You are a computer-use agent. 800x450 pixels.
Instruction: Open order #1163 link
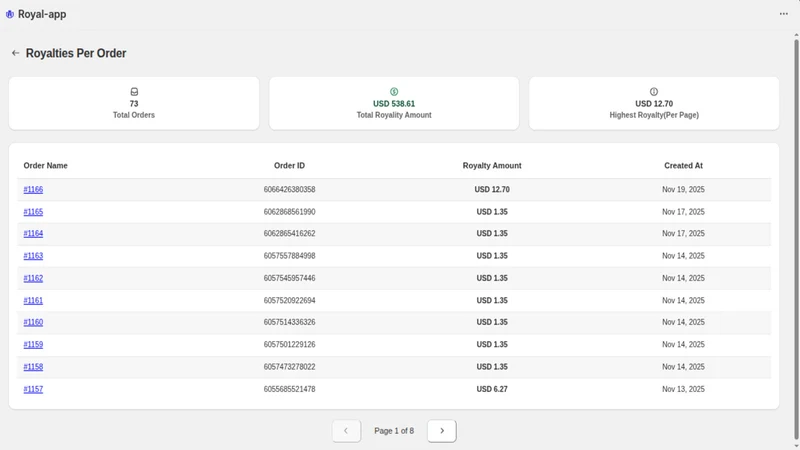click(33, 256)
